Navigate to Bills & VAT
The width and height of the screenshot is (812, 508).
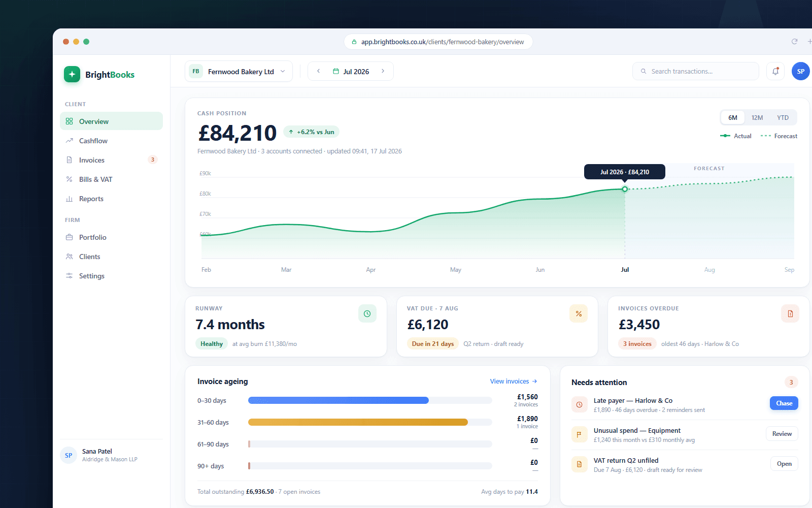point(111,179)
